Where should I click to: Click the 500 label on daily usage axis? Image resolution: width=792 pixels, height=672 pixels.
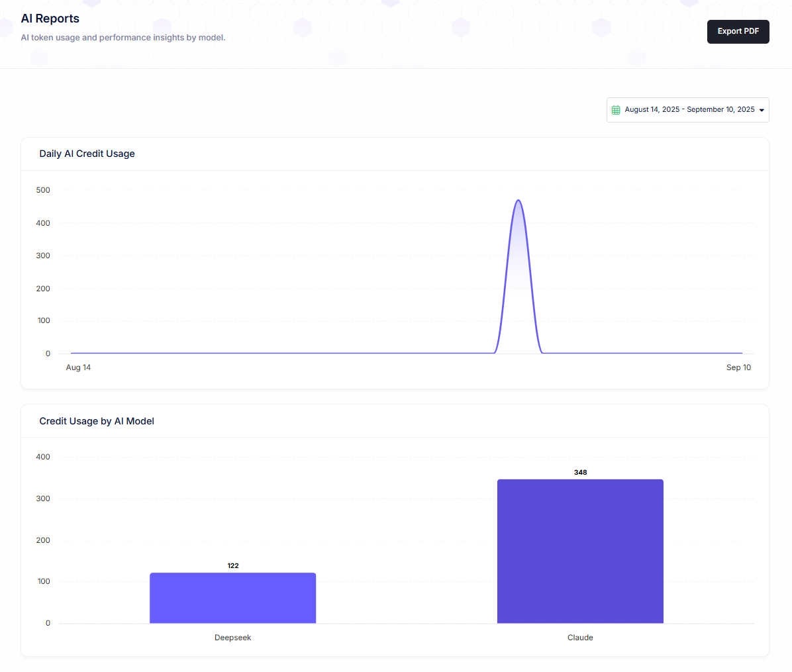[x=43, y=190]
